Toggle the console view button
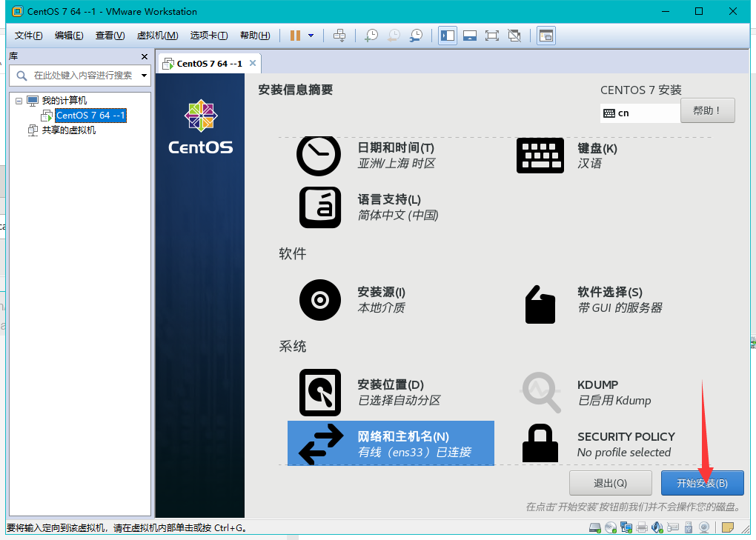756x540 pixels. [546, 36]
